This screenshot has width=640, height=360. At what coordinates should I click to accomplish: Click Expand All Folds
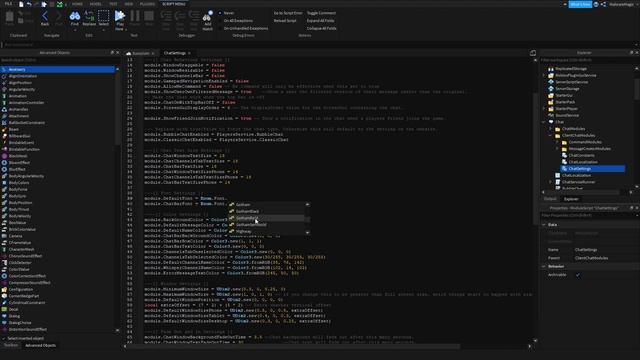coord(320,20)
